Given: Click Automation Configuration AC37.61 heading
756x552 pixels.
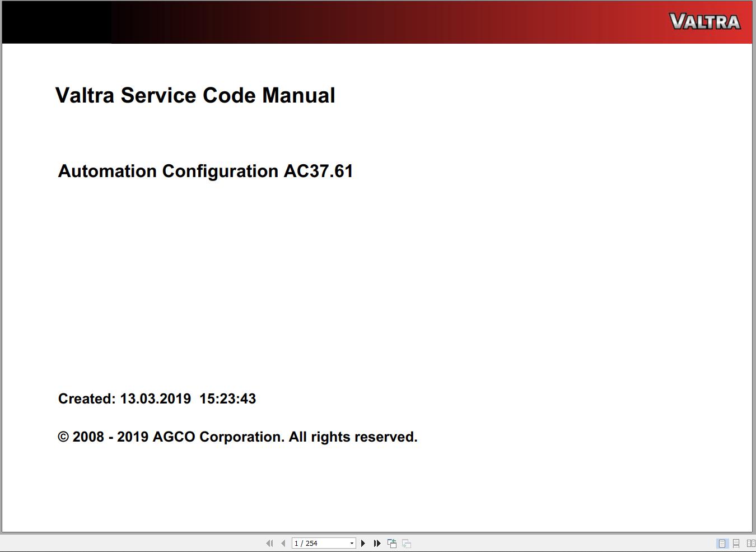Looking at the screenshot, I should coord(206,171).
